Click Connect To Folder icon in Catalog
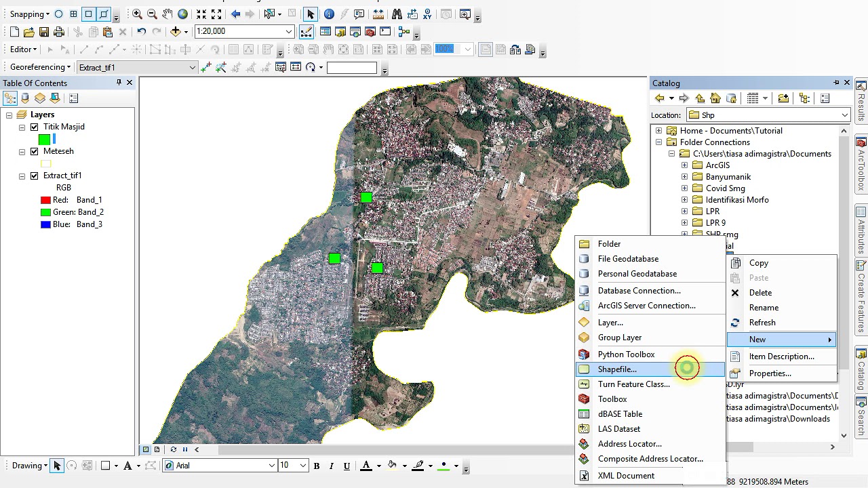 click(783, 99)
